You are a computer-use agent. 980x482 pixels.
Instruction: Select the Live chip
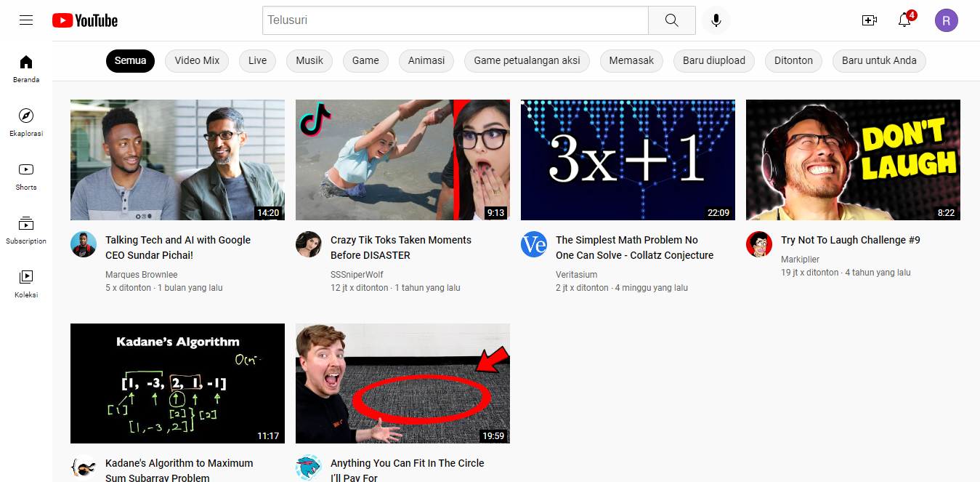point(258,60)
